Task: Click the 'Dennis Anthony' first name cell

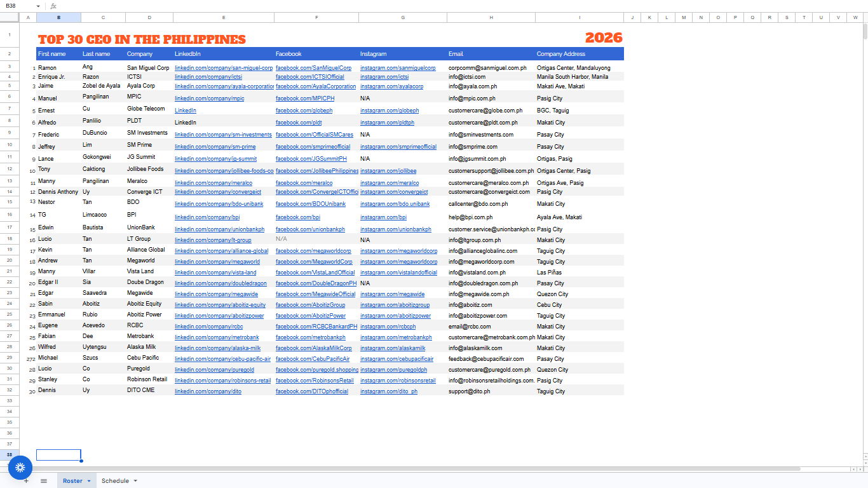Action: [58, 192]
